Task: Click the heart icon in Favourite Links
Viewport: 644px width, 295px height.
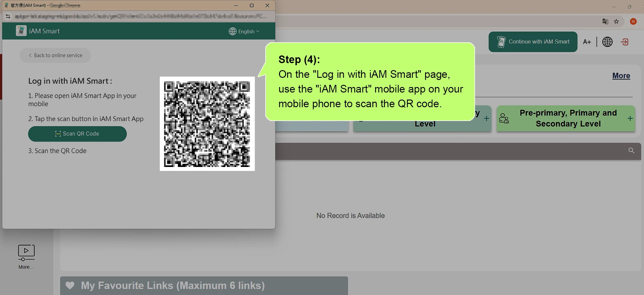Action: pos(70,286)
